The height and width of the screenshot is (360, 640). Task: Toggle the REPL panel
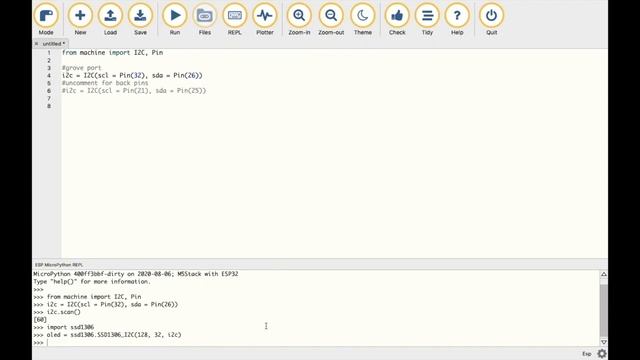[x=235, y=19]
